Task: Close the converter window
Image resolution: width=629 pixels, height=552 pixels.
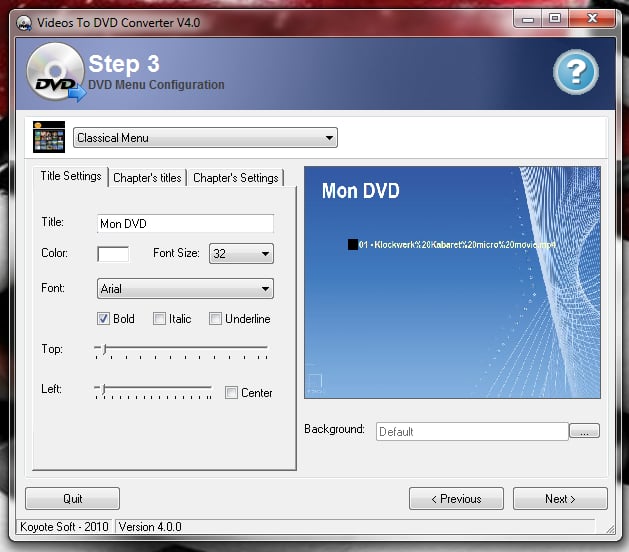Action: pyautogui.click(x=592, y=19)
